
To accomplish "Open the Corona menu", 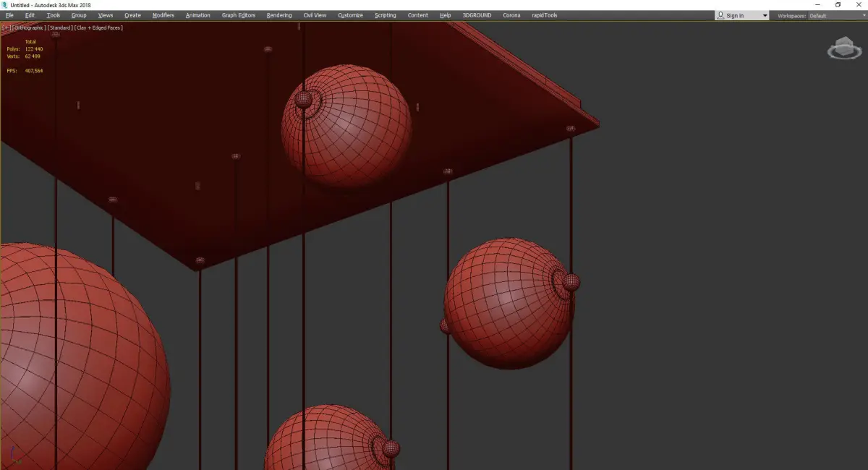I will (511, 15).
